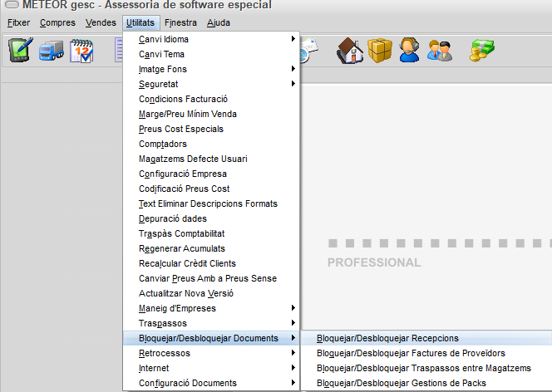Viewport: 552px width, 392px height.
Task: Select Marge/Preu Mínim Venda
Action: 211,114
